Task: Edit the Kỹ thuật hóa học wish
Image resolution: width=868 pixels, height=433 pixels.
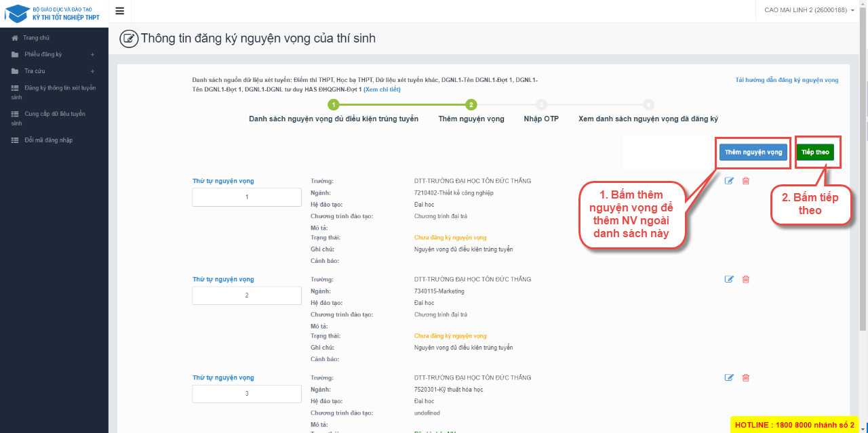Action: (729, 377)
